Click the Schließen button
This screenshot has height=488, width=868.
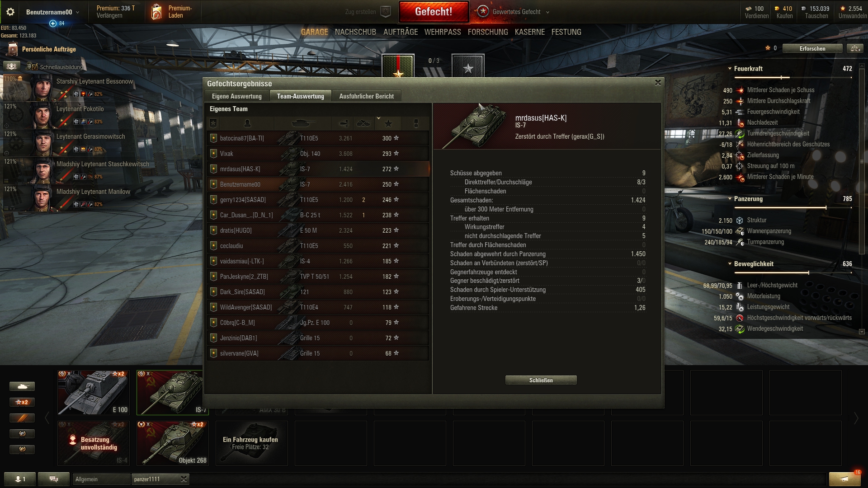pos(541,380)
